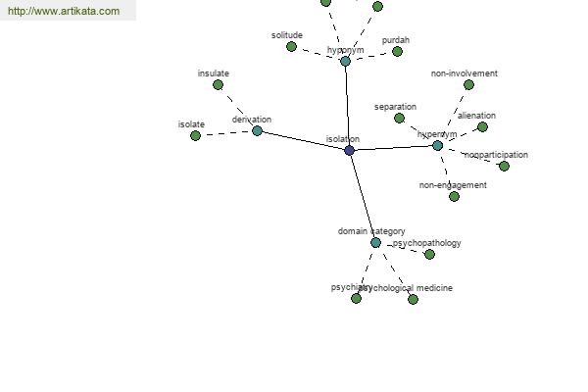Click the domain category text label
Image resolution: width=588 pixels, height=392 pixels.
(x=371, y=231)
